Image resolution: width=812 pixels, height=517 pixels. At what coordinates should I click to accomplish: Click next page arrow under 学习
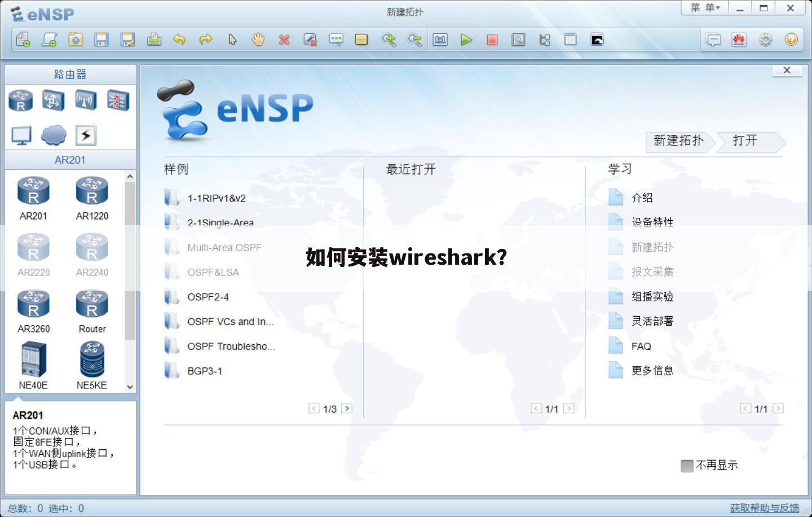click(778, 408)
